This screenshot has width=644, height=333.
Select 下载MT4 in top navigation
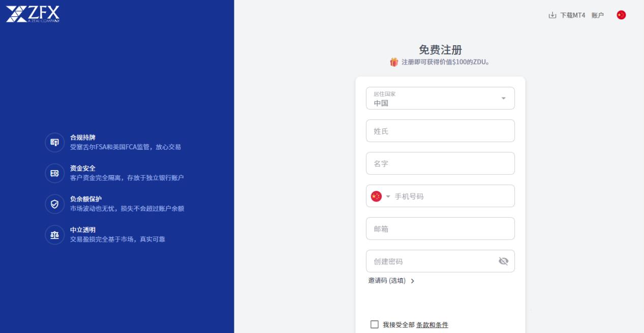pos(572,15)
